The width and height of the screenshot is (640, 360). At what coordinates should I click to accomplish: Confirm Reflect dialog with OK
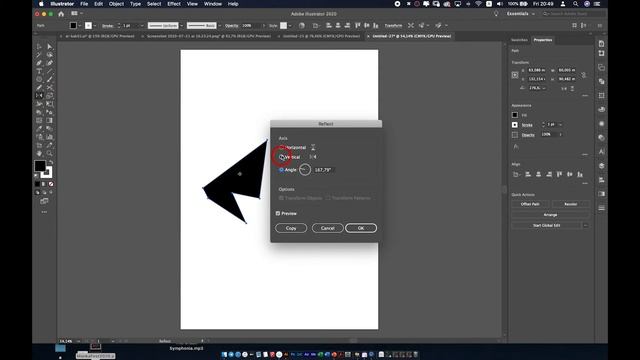tap(361, 228)
